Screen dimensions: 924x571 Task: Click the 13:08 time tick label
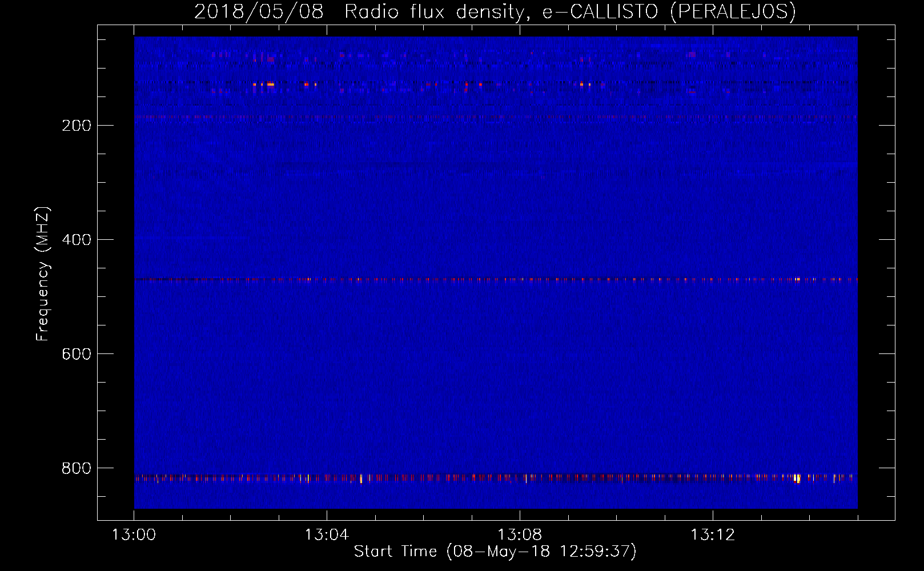coord(520,535)
